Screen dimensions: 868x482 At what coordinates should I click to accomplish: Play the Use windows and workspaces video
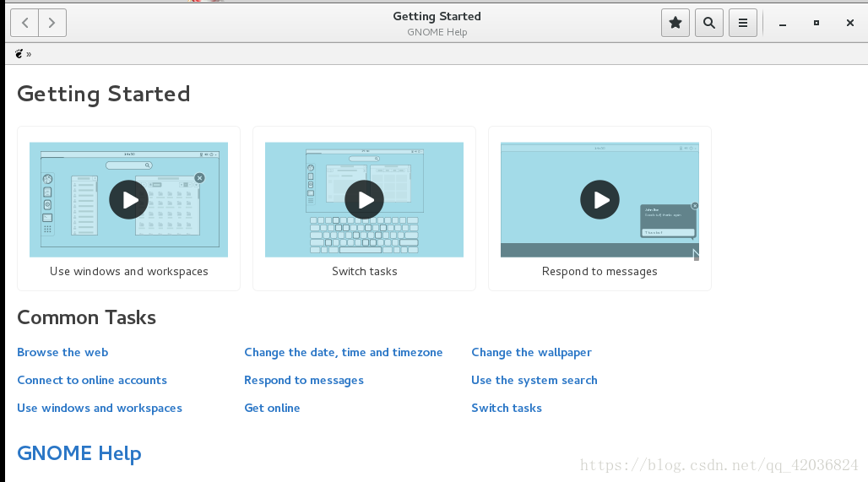(128, 200)
